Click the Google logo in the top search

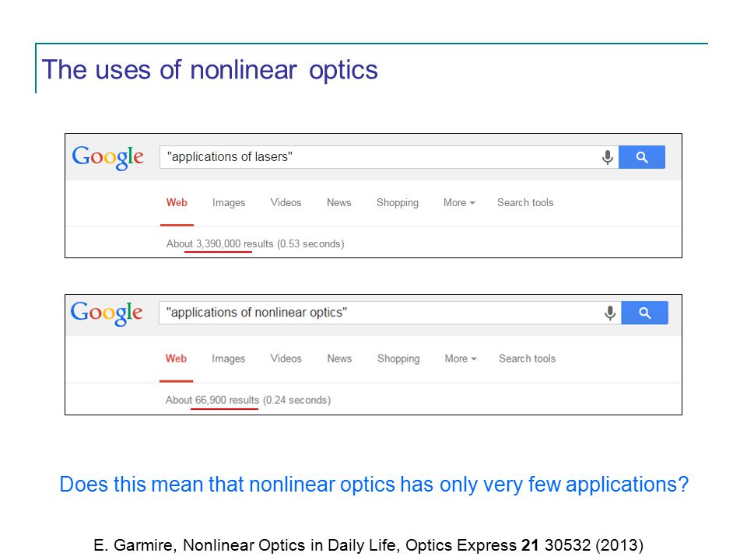tap(107, 157)
